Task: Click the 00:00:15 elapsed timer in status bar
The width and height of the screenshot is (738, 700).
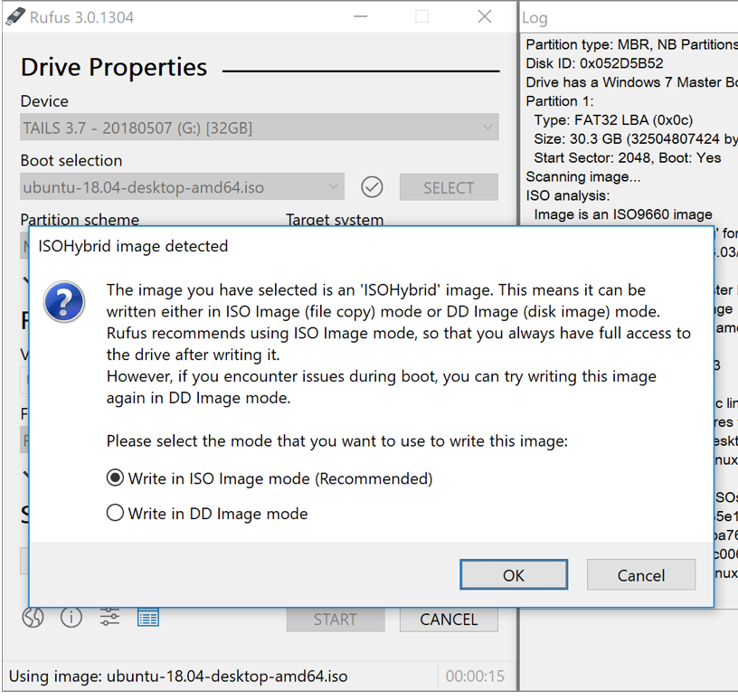Action: [475, 676]
